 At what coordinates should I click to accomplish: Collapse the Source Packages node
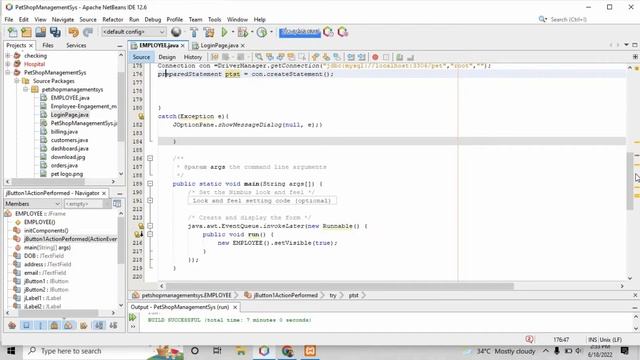point(17,81)
